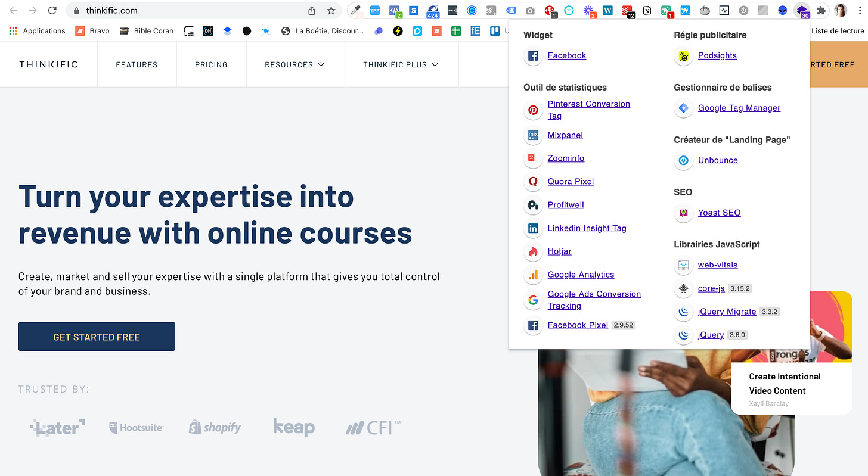Open the Linkedin Insight Tag link
Viewport: 868px width, 476px height.
click(587, 228)
